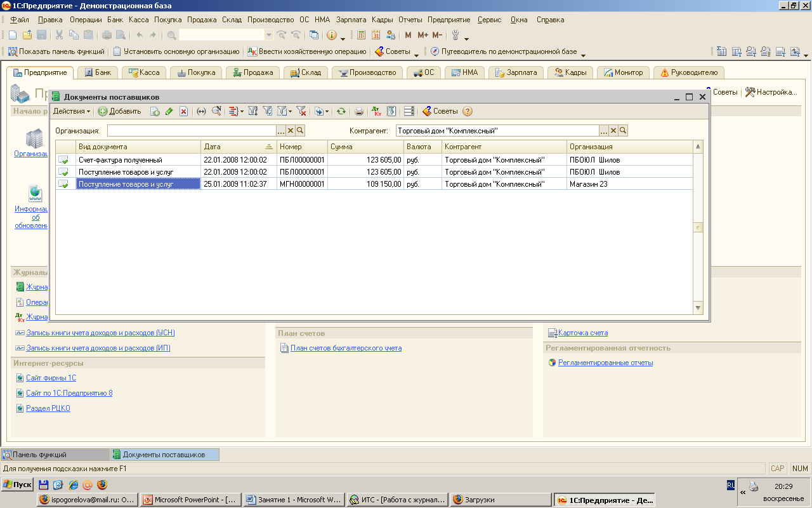812x508 pixels.
Task: Switch to Панель функций window tab
Action: click(x=55, y=455)
